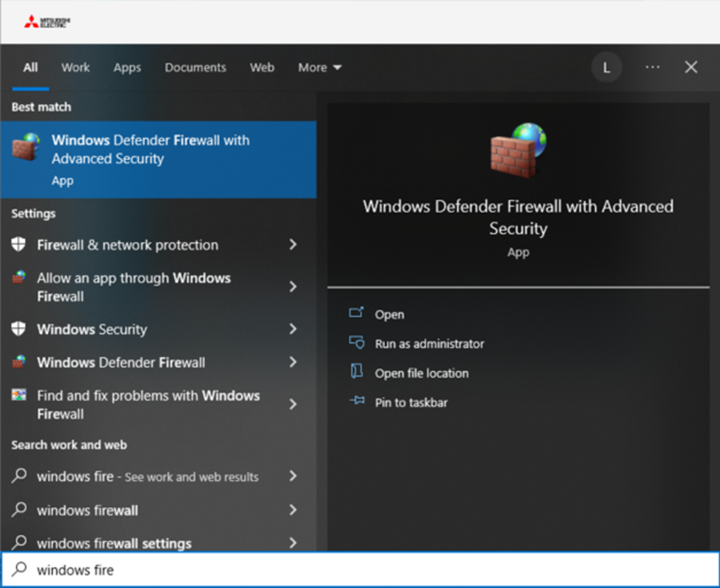Click the Run as administrator shield icon
The image size is (720, 588).
356,343
